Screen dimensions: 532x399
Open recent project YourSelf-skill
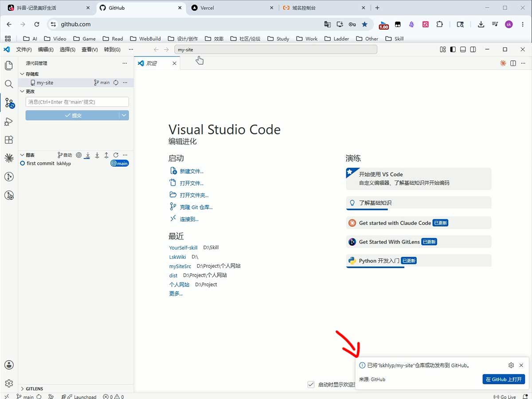pos(183,248)
